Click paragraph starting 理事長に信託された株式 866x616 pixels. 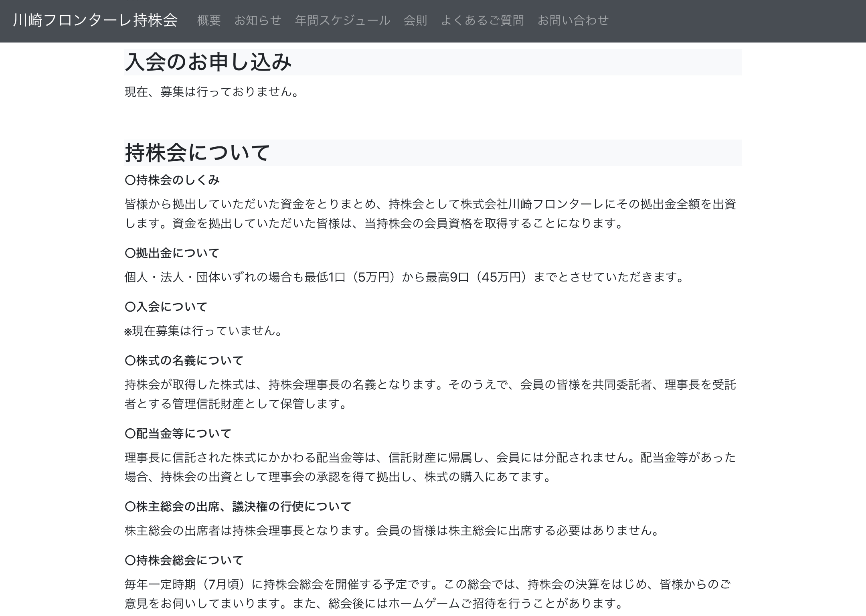click(431, 467)
